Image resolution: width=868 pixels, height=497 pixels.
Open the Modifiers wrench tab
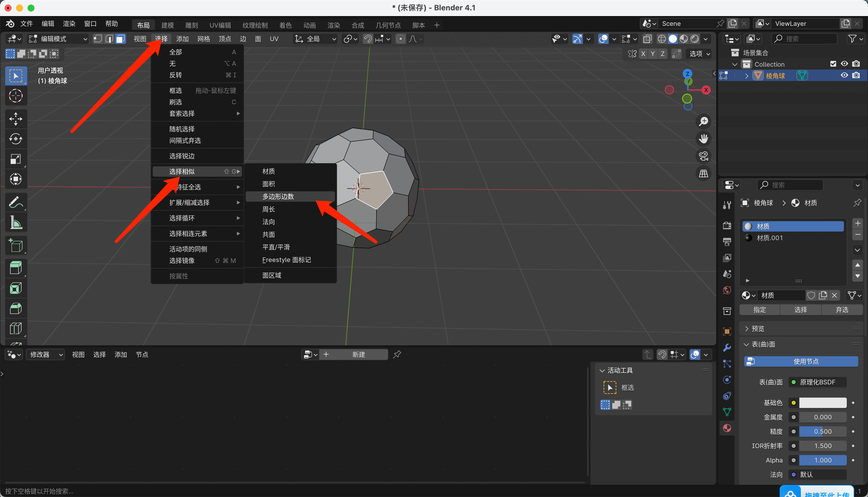[727, 348]
